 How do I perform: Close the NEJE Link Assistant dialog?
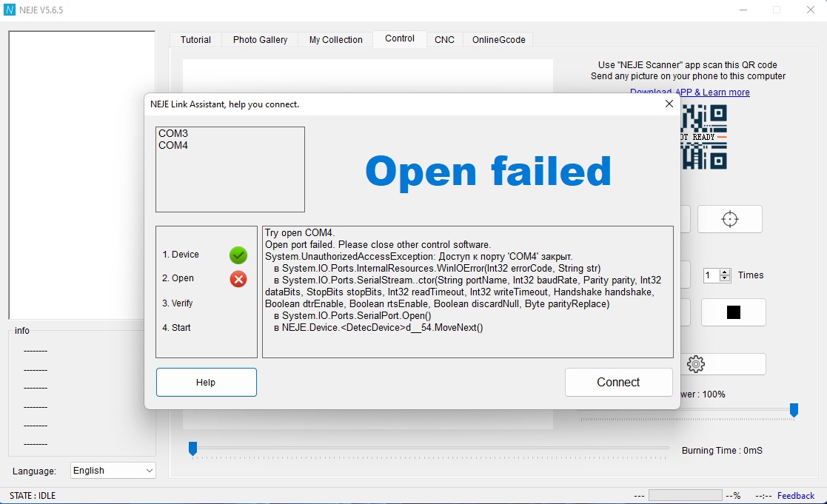click(669, 104)
